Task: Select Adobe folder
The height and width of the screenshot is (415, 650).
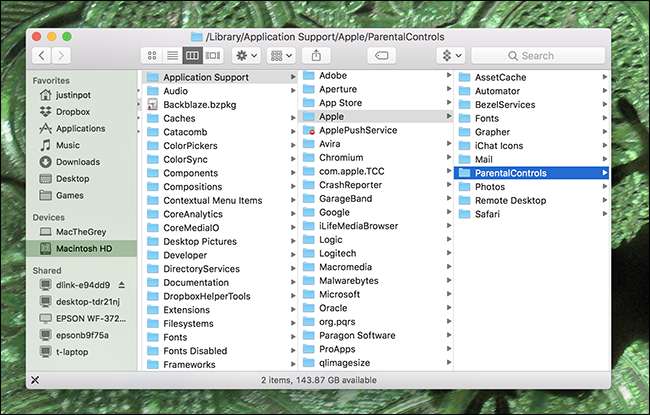Action: click(x=376, y=75)
